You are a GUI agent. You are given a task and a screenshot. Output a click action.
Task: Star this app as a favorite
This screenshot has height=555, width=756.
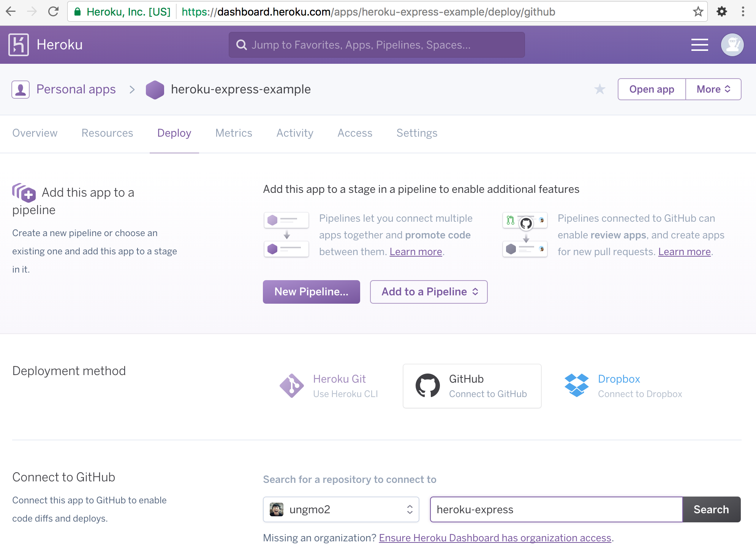click(599, 89)
